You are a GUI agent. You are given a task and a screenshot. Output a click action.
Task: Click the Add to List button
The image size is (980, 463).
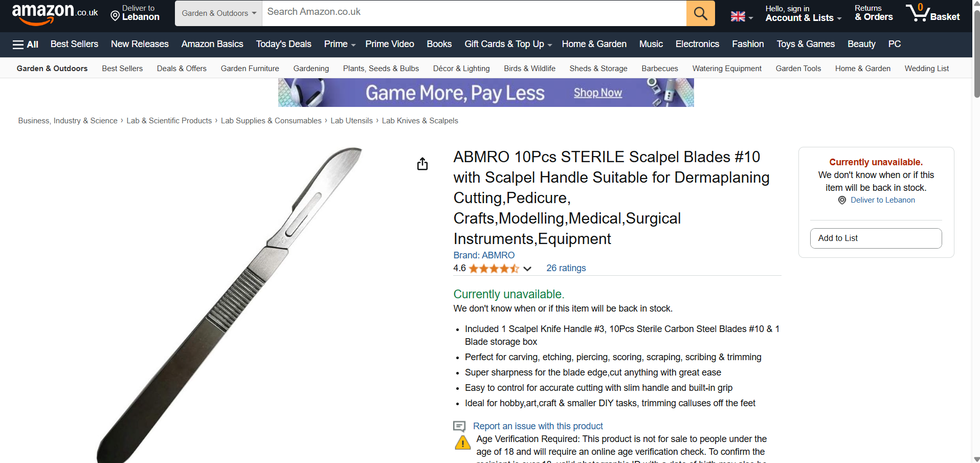(876, 238)
